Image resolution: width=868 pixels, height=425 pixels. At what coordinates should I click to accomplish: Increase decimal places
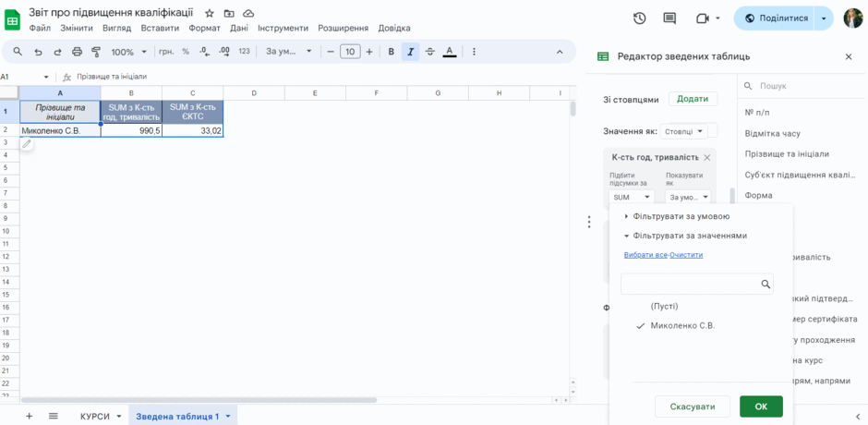point(224,52)
